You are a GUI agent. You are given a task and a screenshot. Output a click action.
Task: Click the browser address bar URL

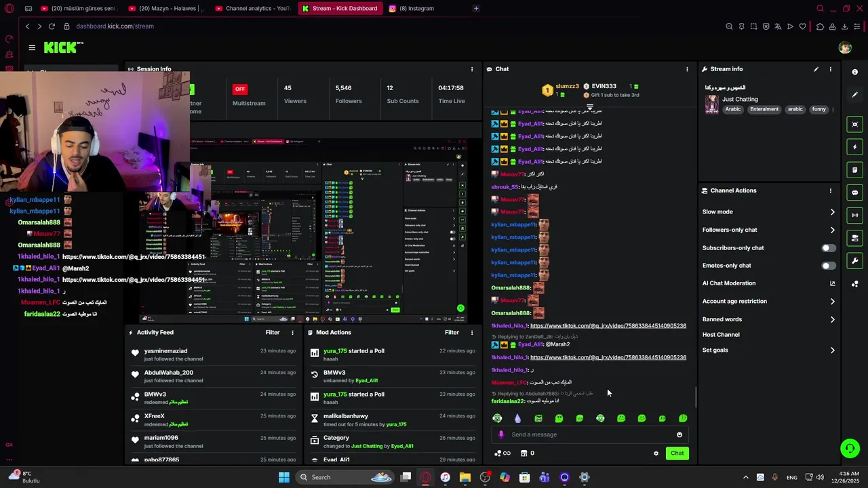click(115, 26)
